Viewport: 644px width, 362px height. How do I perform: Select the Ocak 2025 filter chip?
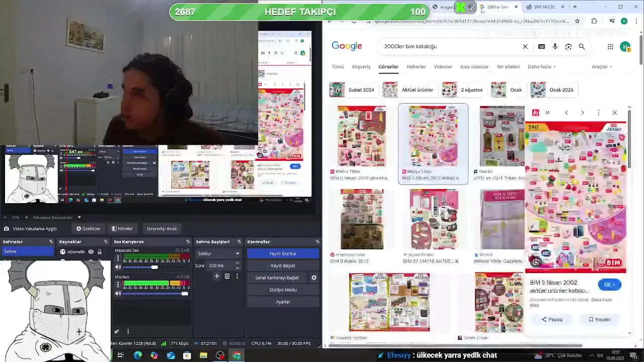click(x=553, y=90)
